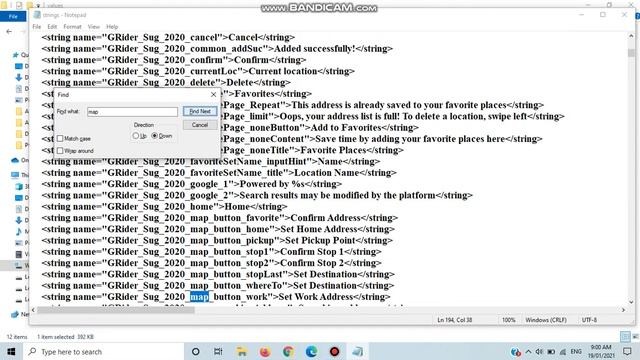Go back using File Explorer's back arrow
The image size is (640, 360).
tap(9, 31)
